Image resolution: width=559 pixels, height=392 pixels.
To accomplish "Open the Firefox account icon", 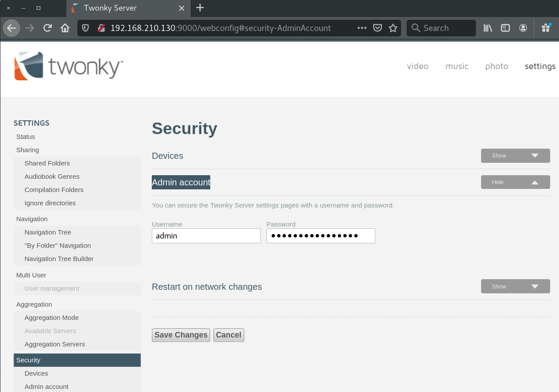I will [523, 28].
